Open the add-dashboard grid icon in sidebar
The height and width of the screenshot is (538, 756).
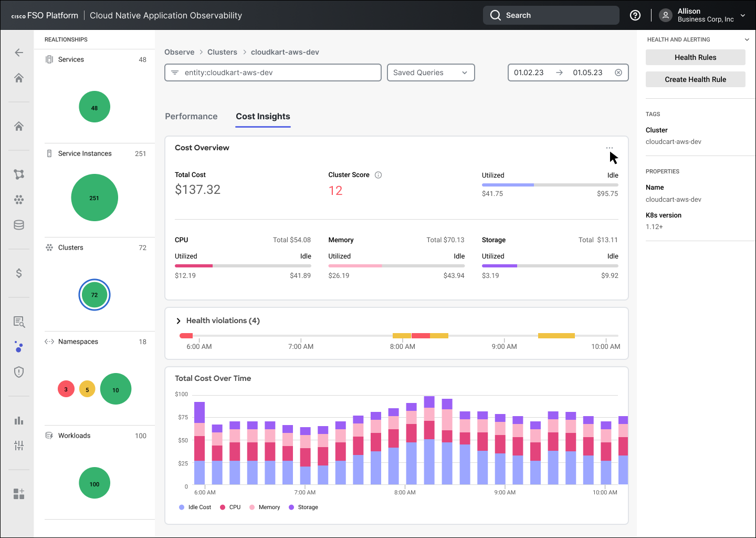click(x=19, y=494)
